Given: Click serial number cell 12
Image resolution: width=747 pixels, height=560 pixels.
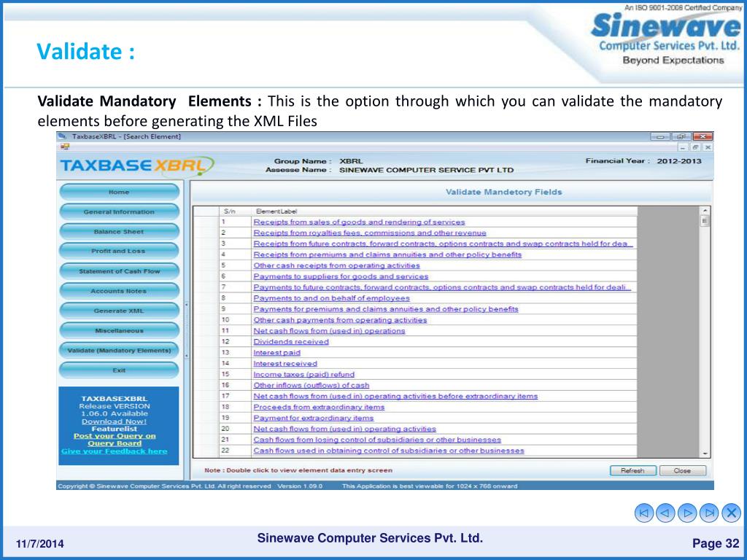Looking at the screenshot, I should 235,342.
